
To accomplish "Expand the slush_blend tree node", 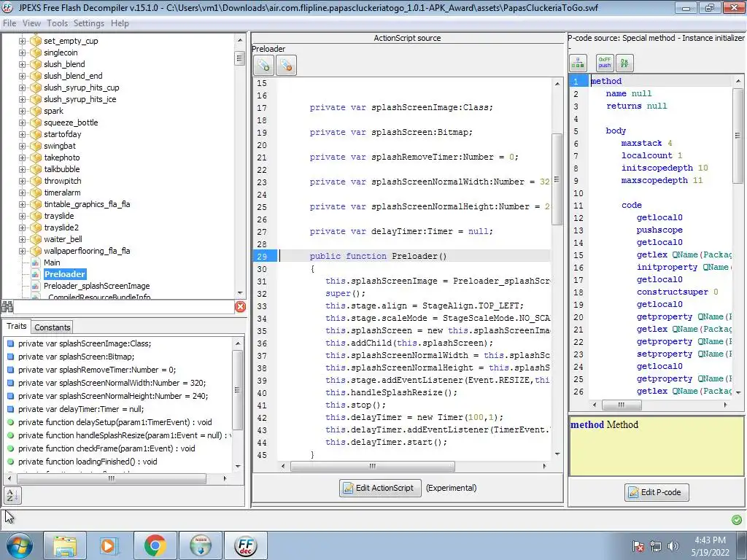I will [x=23, y=64].
